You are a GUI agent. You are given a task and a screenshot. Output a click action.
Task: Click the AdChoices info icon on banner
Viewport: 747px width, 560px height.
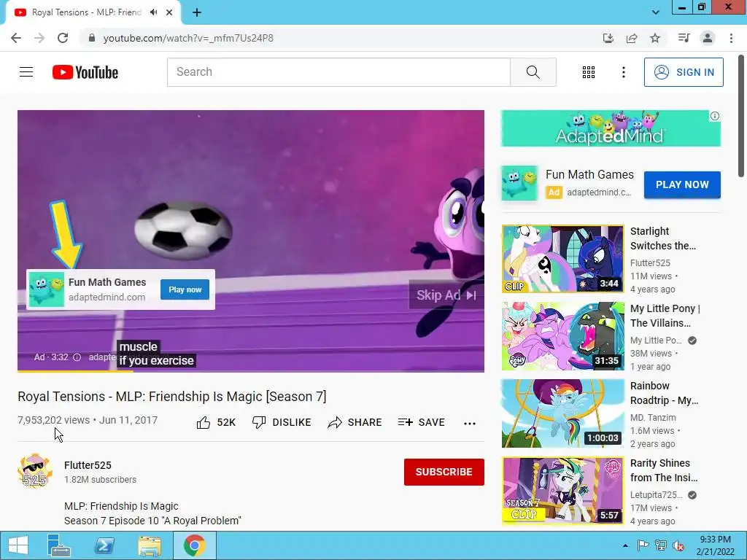click(x=715, y=116)
